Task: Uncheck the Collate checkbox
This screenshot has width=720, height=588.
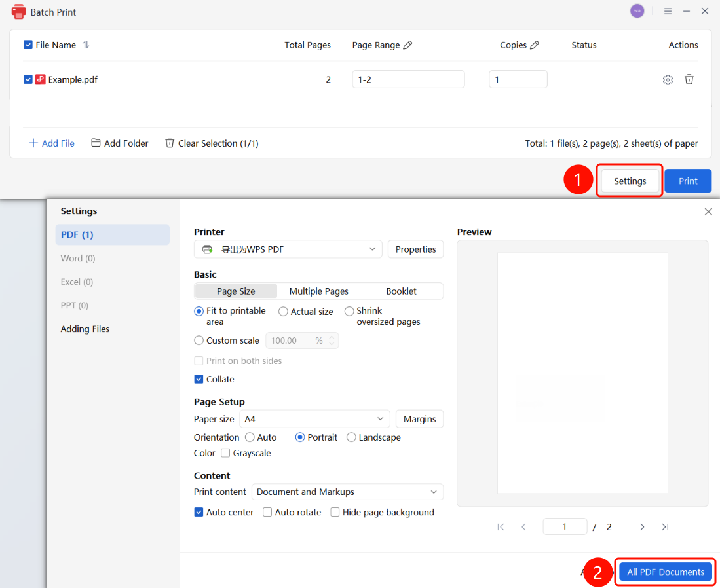Action: coord(199,379)
